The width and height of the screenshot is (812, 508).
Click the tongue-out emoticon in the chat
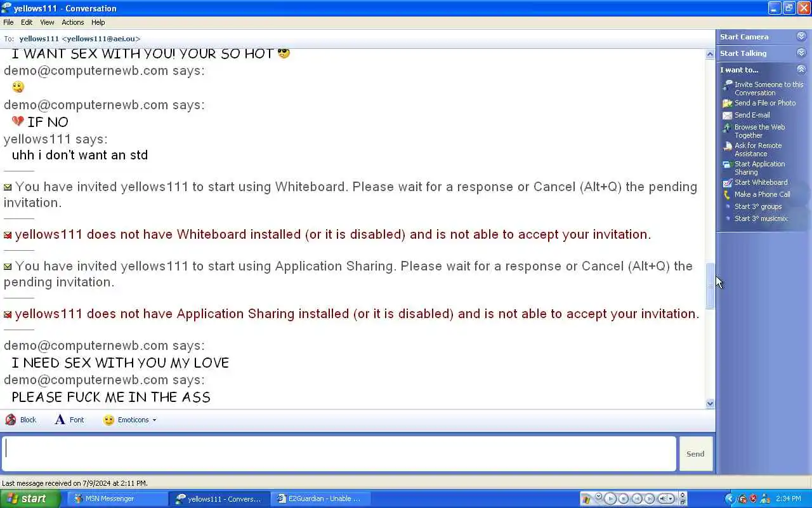pos(18,87)
